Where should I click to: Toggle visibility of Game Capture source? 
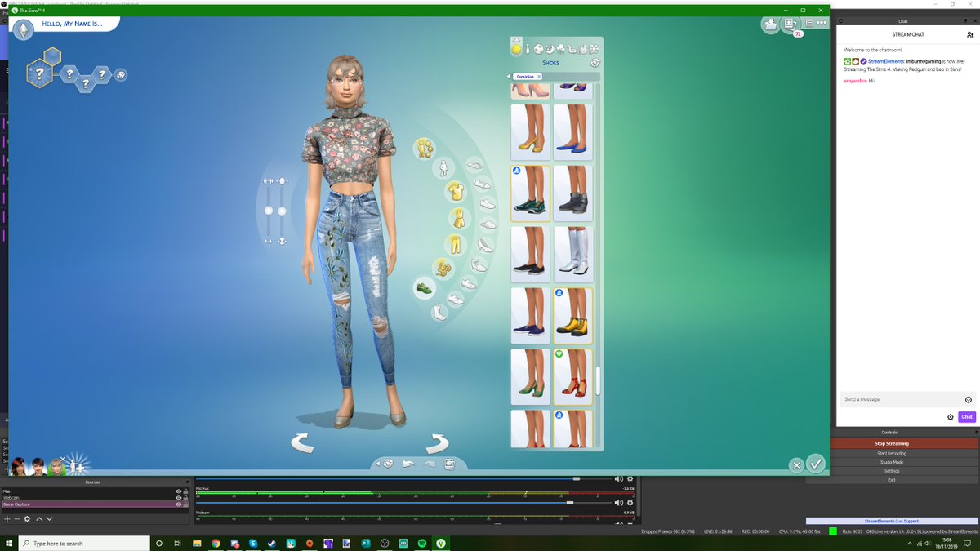click(x=178, y=504)
